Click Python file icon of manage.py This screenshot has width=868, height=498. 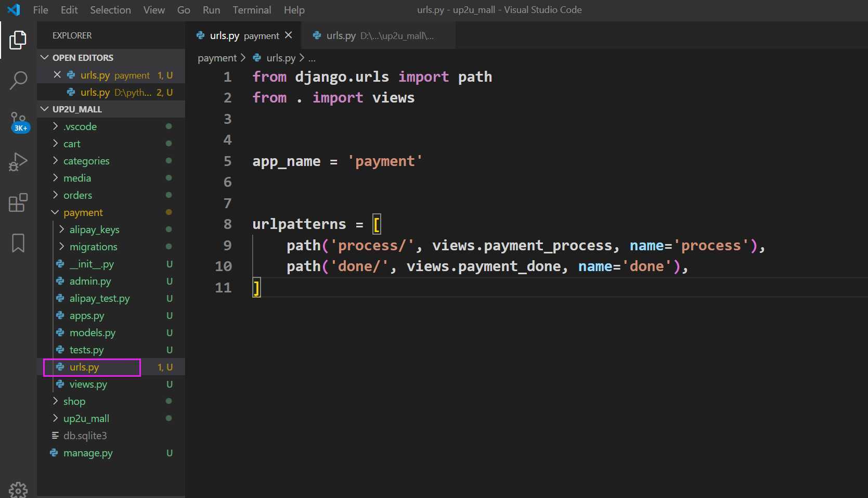coord(54,453)
